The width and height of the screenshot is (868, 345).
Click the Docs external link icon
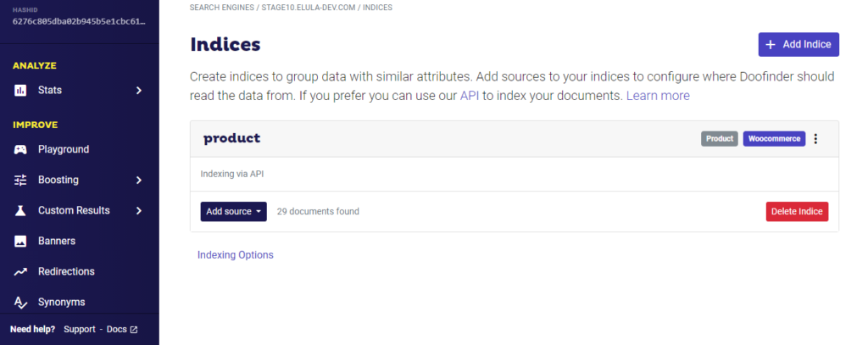133,329
